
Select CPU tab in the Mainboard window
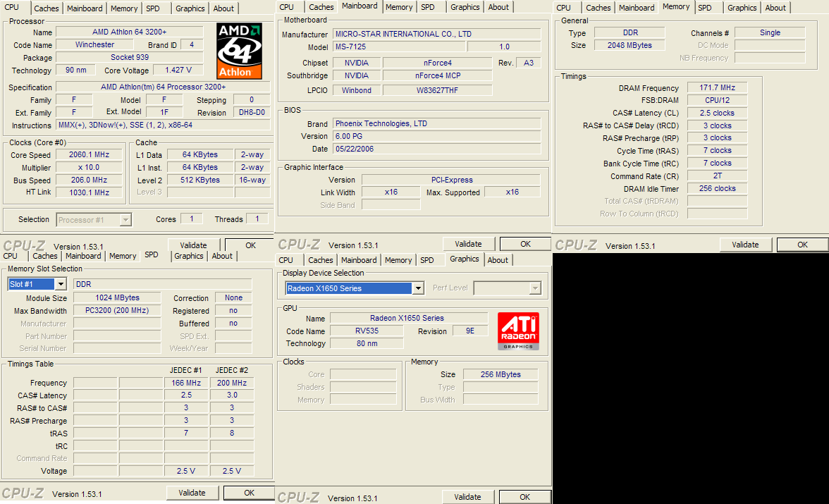tap(286, 7)
